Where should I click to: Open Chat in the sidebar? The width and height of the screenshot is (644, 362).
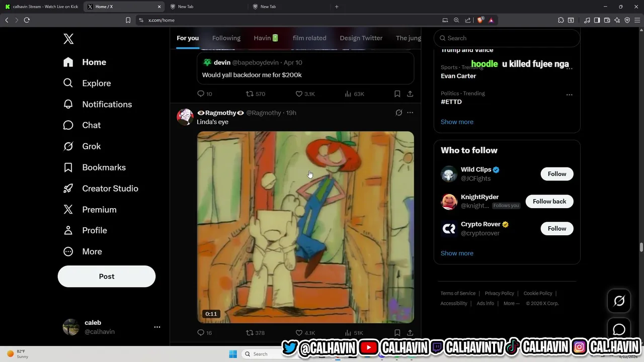click(82, 125)
